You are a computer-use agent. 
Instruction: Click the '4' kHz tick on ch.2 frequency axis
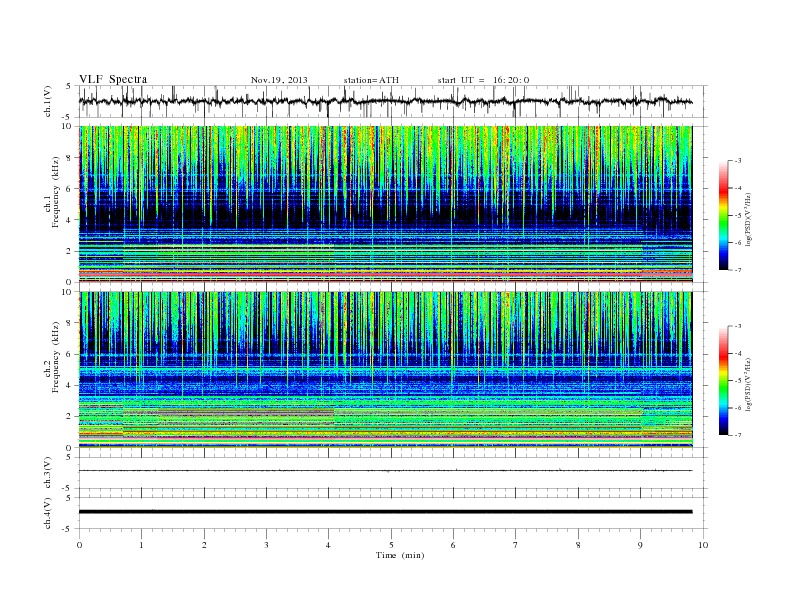[70, 385]
